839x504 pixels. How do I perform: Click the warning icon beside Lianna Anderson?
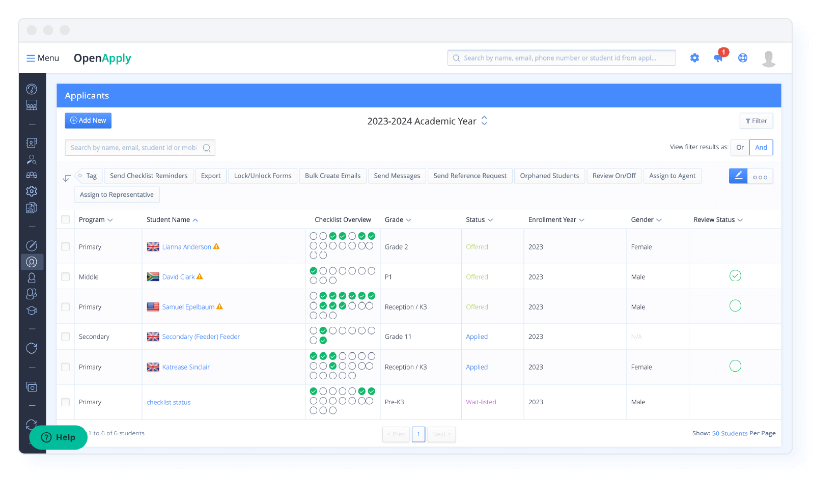pos(216,246)
